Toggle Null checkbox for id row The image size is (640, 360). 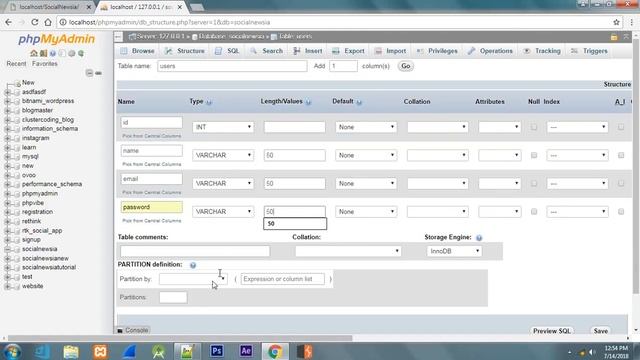[x=533, y=127]
